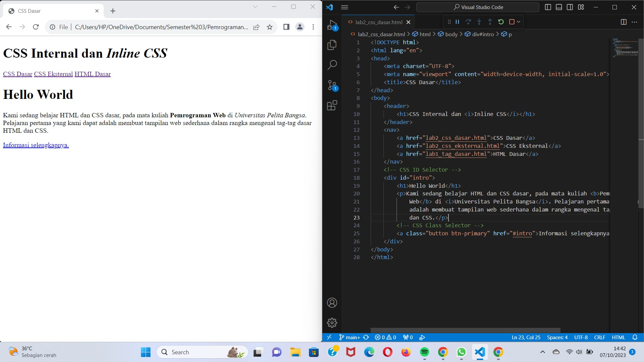Viewport: 644px width, 362px height.
Task: Click the Informasi selengkapnya link
Action: [x=36, y=145]
